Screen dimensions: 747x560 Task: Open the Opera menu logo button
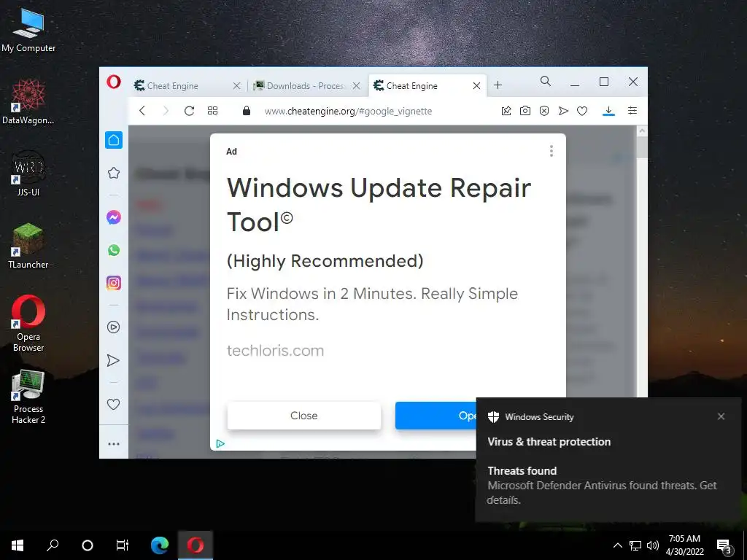click(113, 82)
